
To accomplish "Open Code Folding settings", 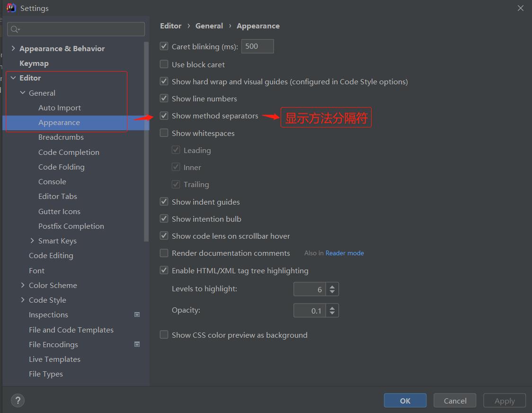I will click(x=62, y=167).
